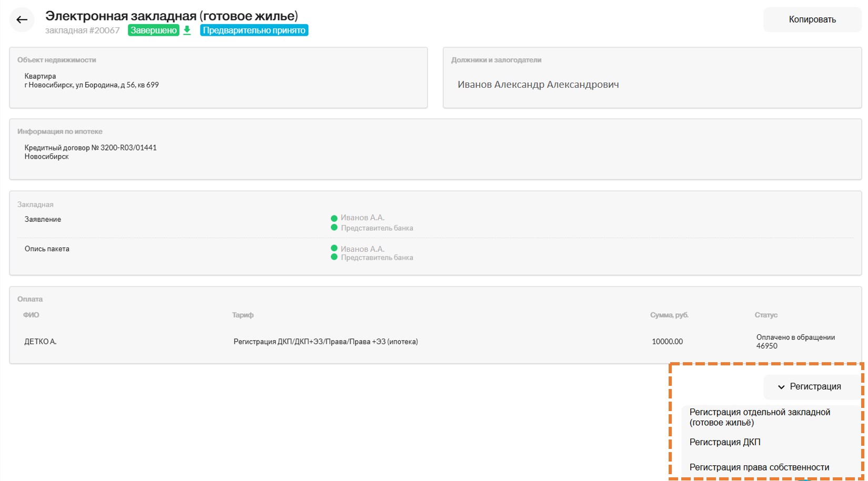Image resolution: width=868 pixels, height=481 pixels.
Task: Click the Оплачено в обращении 46950 status
Action: [x=795, y=342]
